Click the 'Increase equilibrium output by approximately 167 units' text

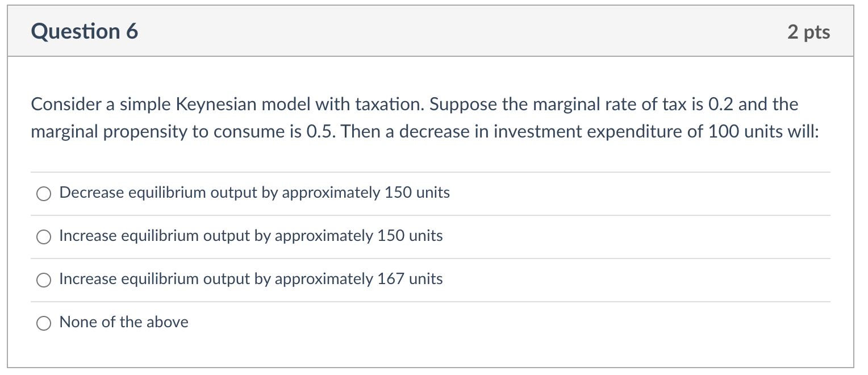click(251, 279)
